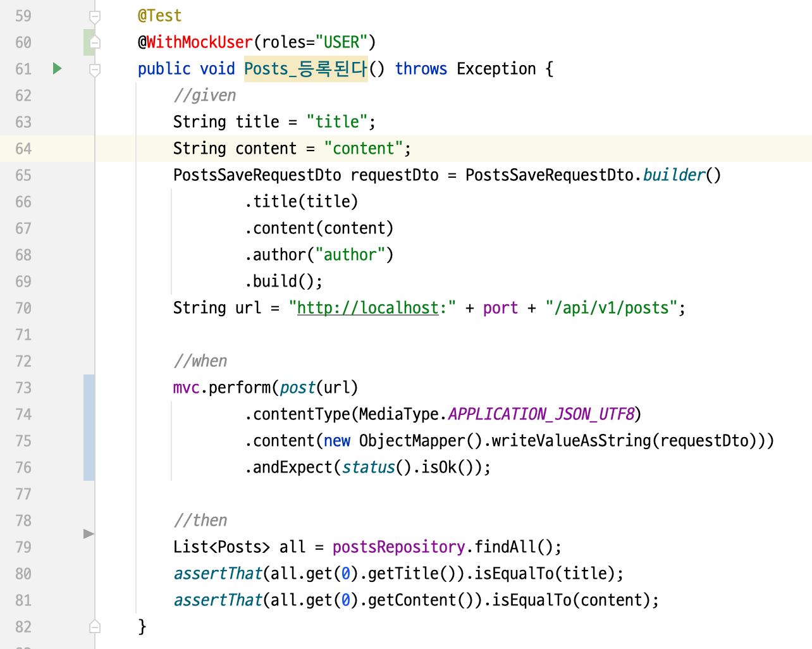
Task: Click the @Test annotation
Action: tap(160, 16)
